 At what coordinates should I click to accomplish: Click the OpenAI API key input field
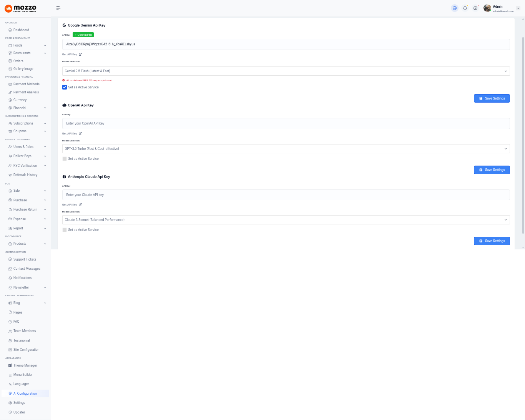click(286, 123)
